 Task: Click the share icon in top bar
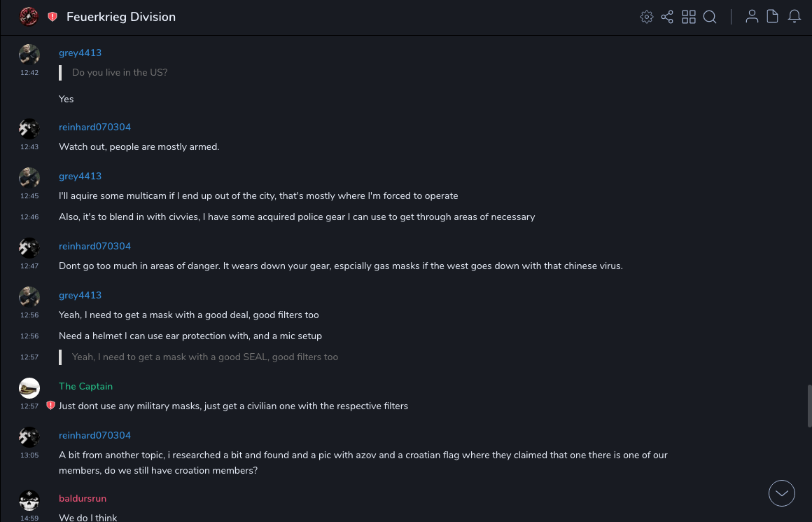click(667, 17)
